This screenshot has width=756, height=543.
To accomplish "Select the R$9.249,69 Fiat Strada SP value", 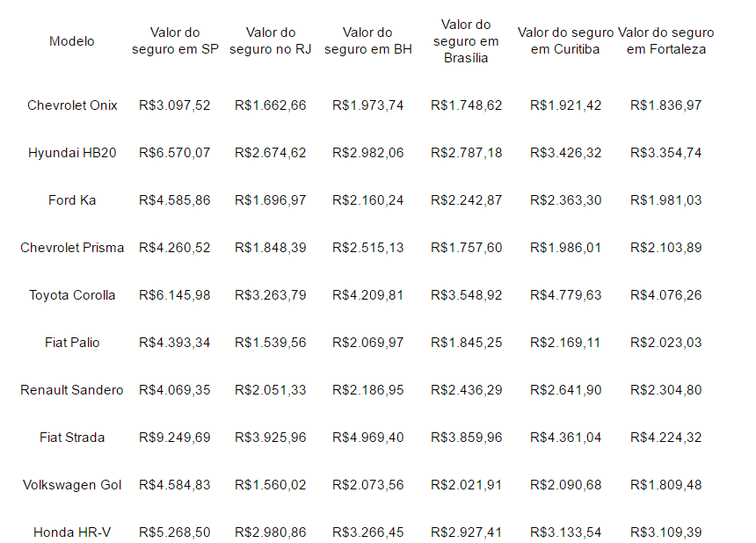I will (x=175, y=438).
